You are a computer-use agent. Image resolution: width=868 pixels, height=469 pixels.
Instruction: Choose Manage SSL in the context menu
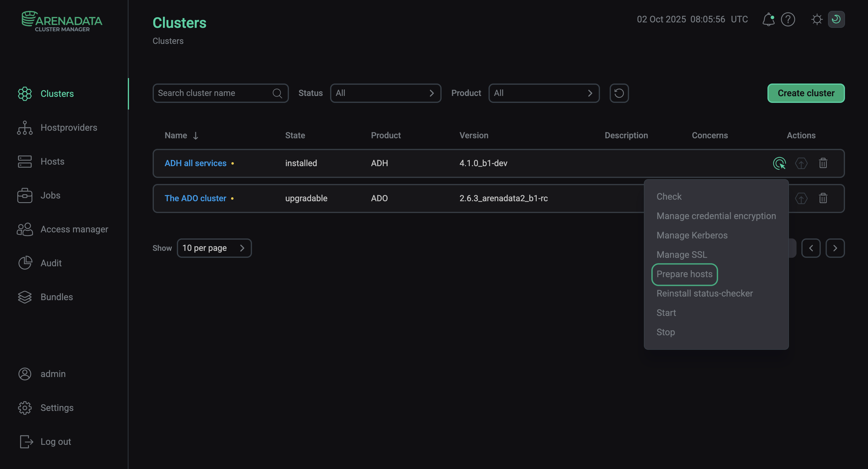(681, 254)
